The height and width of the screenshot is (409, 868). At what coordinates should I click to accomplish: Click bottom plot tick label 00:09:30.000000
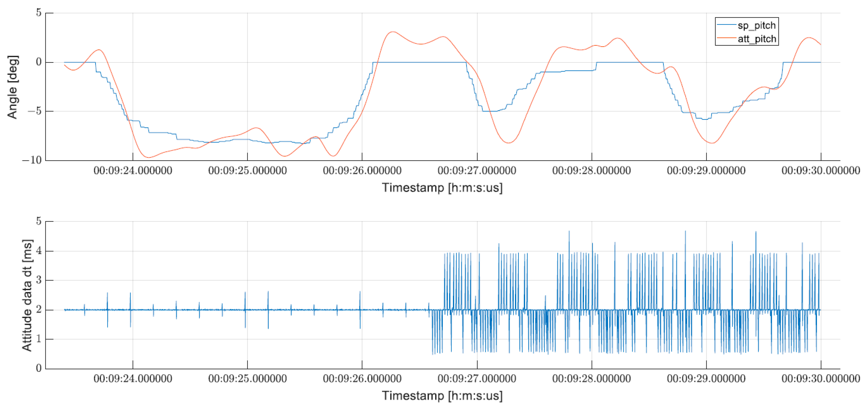[821, 379]
